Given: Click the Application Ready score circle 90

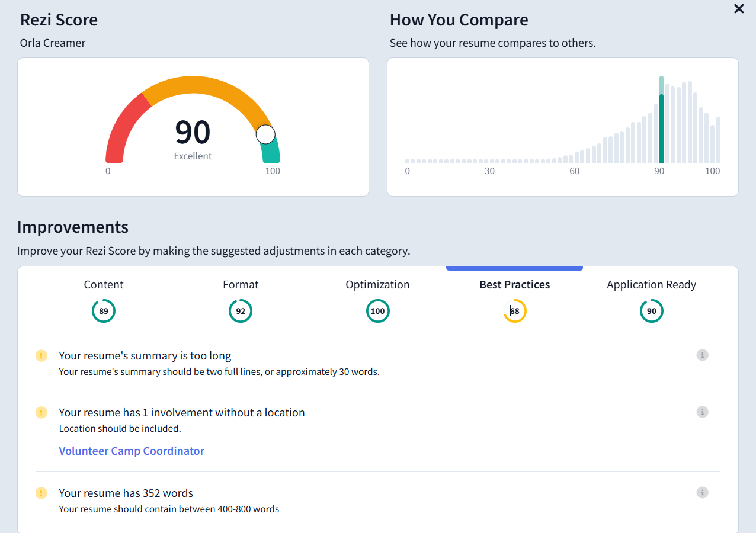Looking at the screenshot, I should (x=652, y=311).
